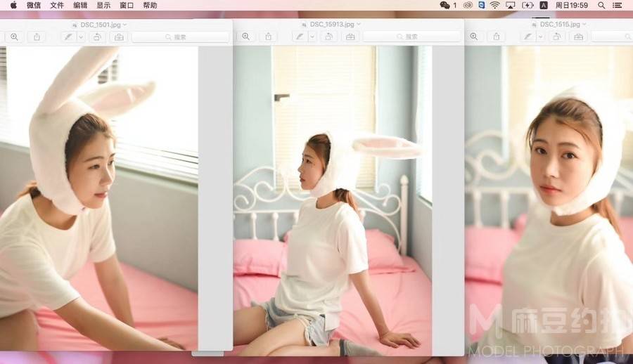The width and height of the screenshot is (633, 364).
Task: Expand pen options arrow in DSC_15913.jpg window
Action: (312, 37)
